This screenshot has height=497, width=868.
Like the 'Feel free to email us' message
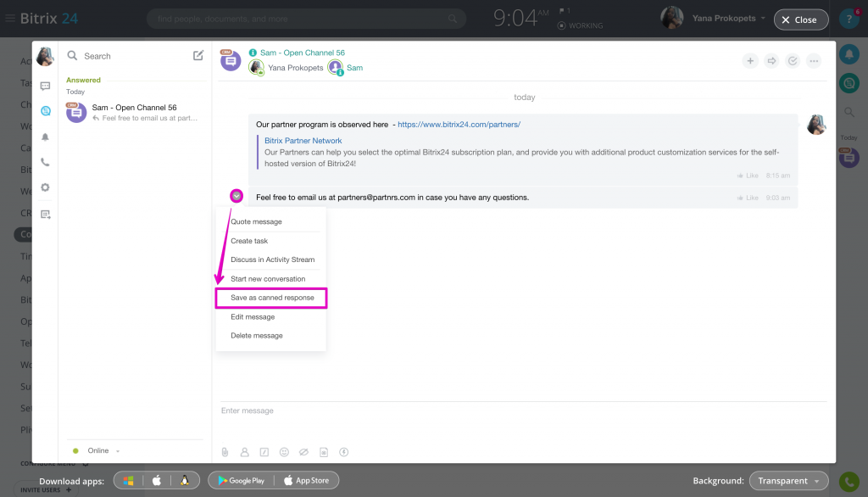748,198
